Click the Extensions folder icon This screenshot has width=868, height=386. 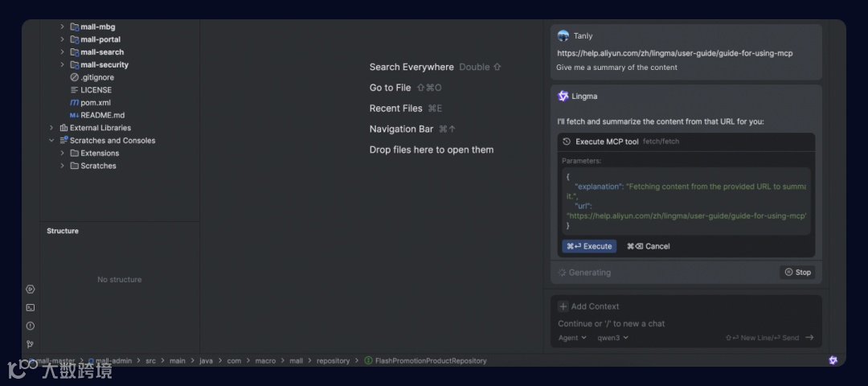click(74, 153)
